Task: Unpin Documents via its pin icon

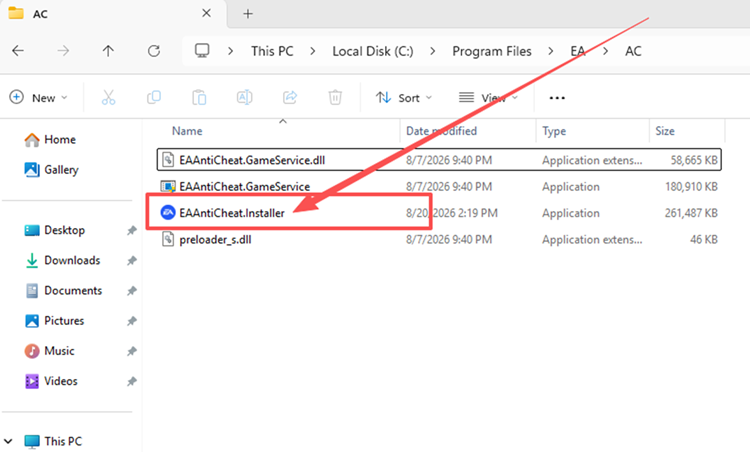Action: pos(132,291)
